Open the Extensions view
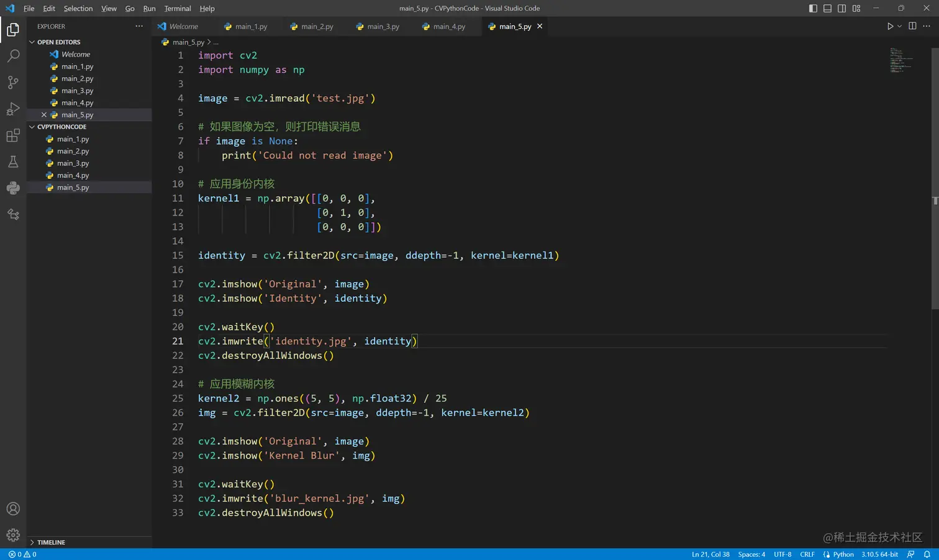 tap(13, 135)
